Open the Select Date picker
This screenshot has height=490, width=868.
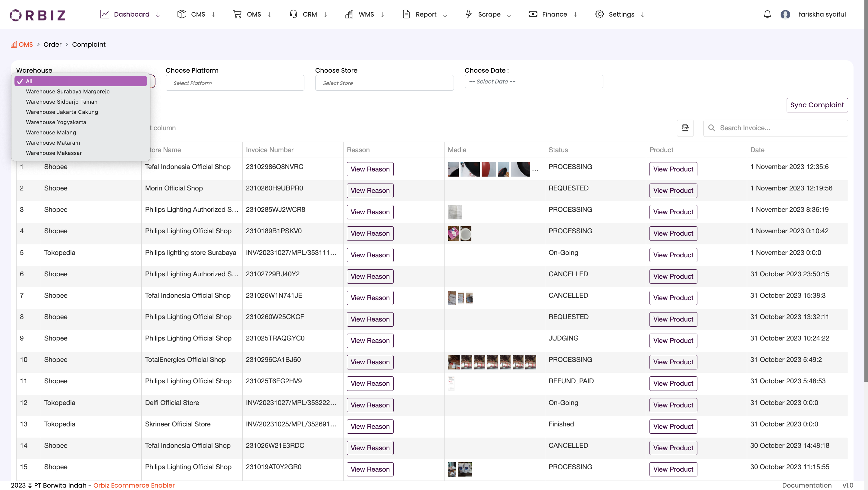point(533,81)
